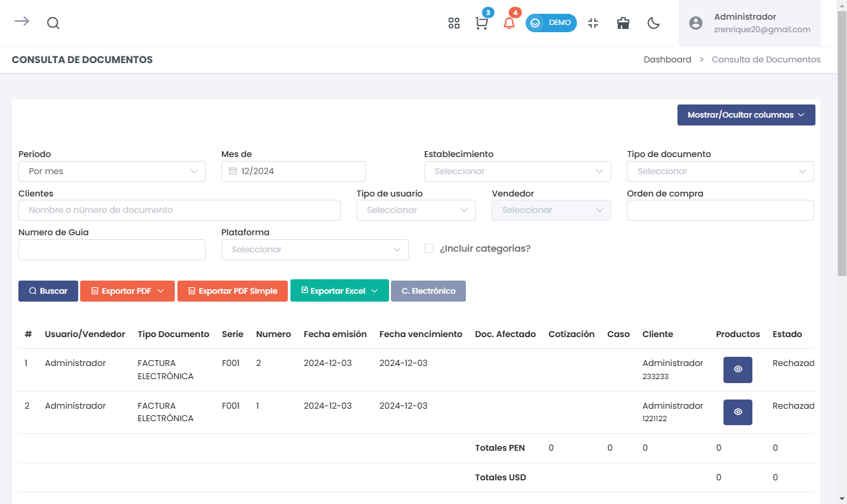
Task: Click the Buscar button
Action: pos(48,291)
